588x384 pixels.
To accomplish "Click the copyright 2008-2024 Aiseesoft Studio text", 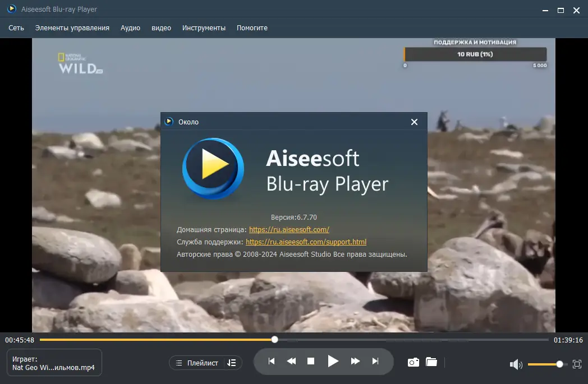I will pyautogui.click(x=292, y=255).
